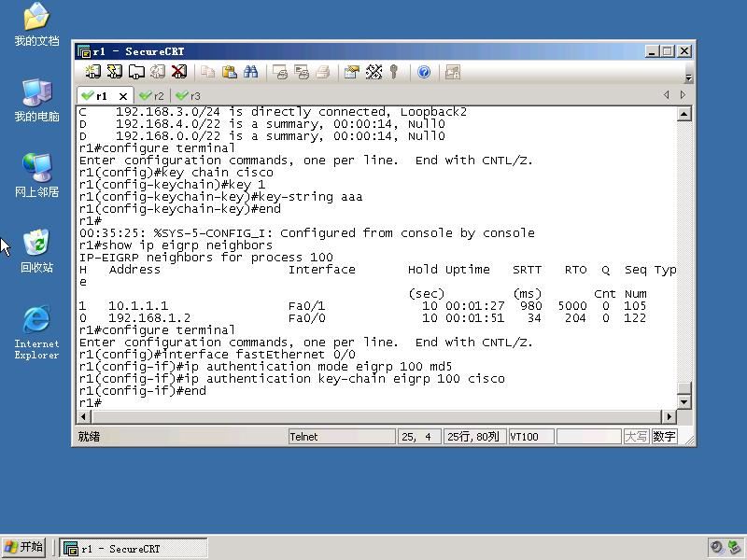747x560 pixels.
Task: Expand toolbar options chevron at right
Action: click(688, 77)
